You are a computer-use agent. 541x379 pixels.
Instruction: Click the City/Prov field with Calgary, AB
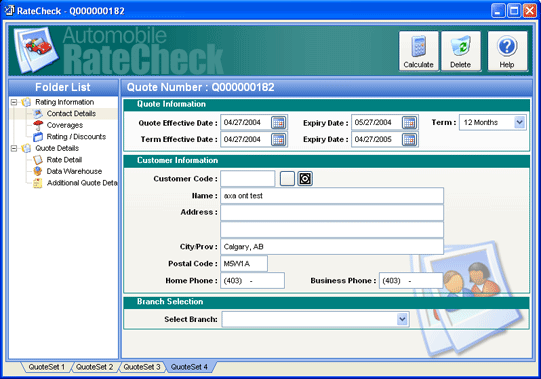pyautogui.click(x=332, y=246)
